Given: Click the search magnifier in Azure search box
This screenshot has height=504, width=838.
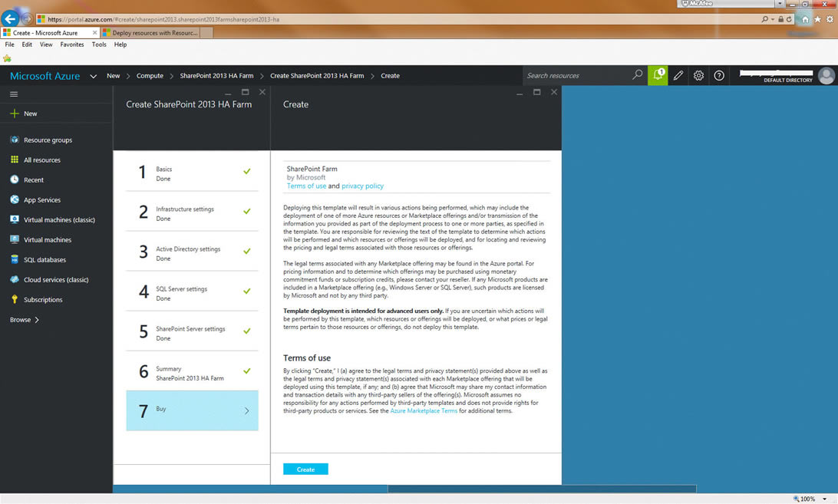Looking at the screenshot, I should tap(637, 75).
